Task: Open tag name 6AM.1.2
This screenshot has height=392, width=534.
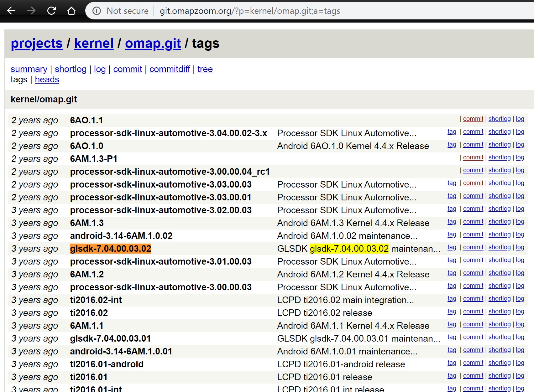Action: [87, 274]
